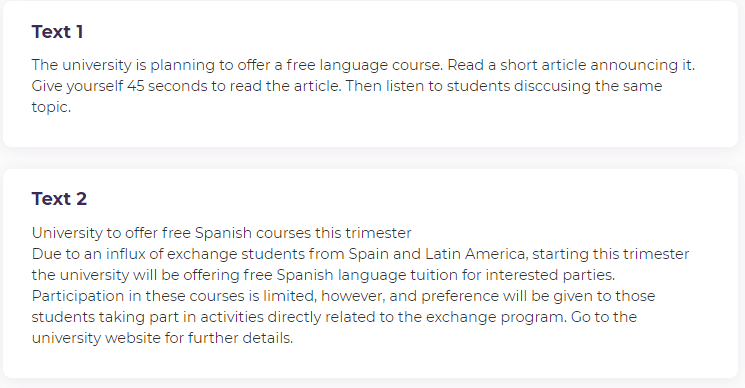Click "Go to the" at line end
The image size is (745, 388).
(604, 317)
